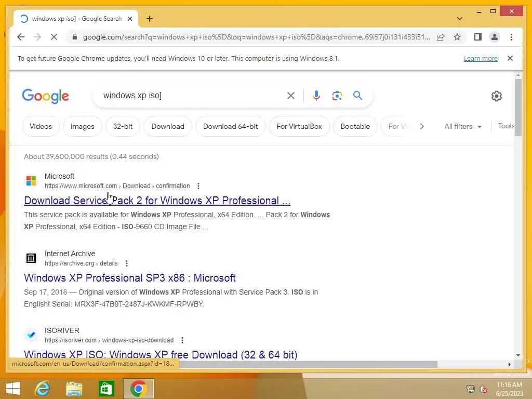
Task: Switch to Videos results
Action: pyautogui.click(x=41, y=126)
